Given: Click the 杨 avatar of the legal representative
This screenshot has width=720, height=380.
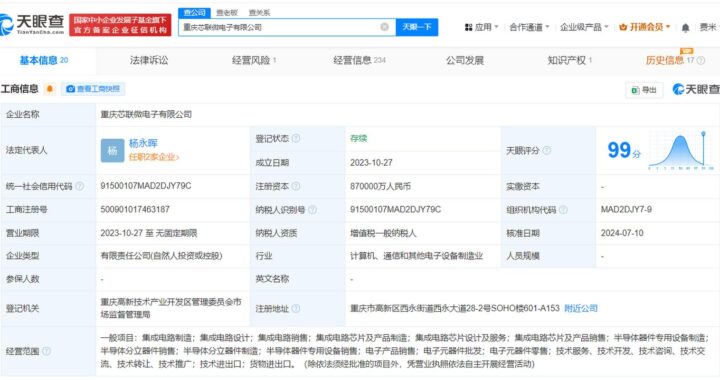Looking at the screenshot, I should click(112, 151).
